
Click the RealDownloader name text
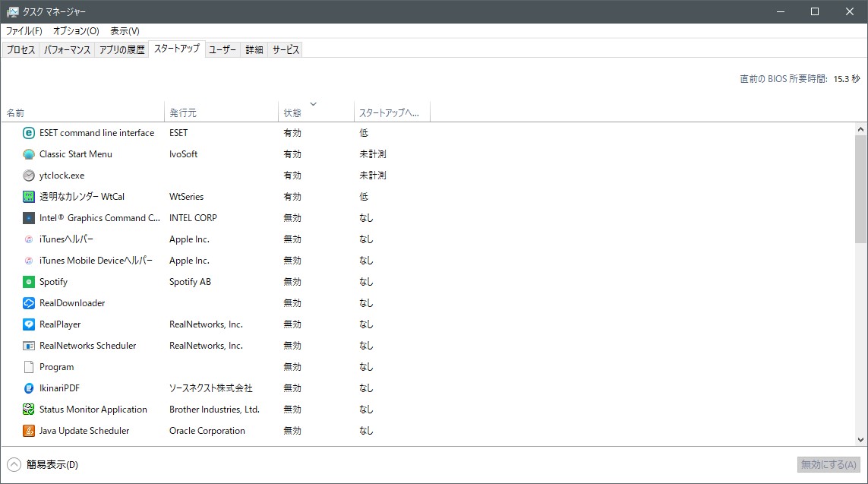[x=72, y=303]
